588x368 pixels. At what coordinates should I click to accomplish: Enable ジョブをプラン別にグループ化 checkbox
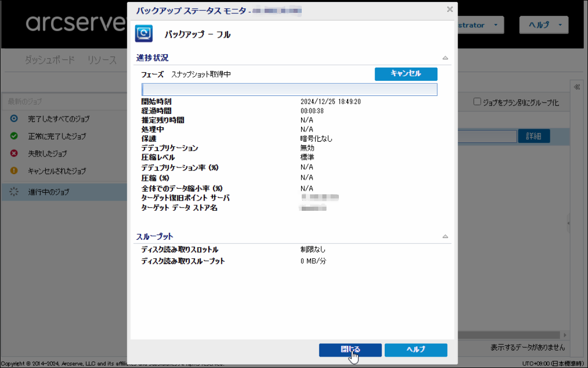(x=477, y=102)
